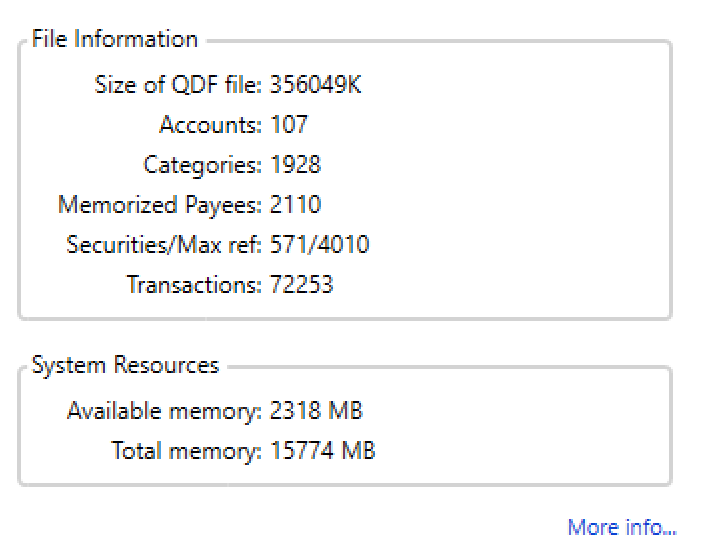This screenshot has width=702, height=554.
Task: Select the 15774 MB total memory value
Action: 323,451
